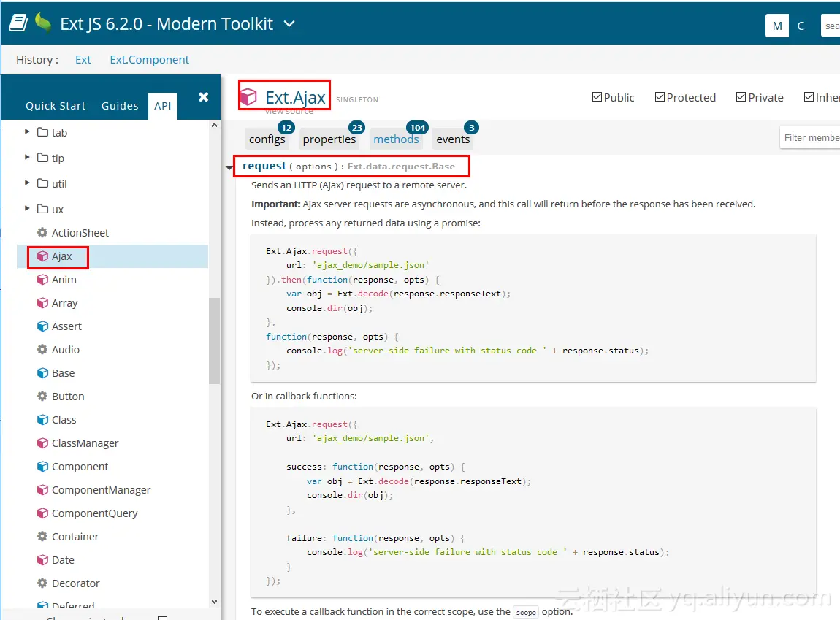Open ActionSheet in the API tree
This screenshot has height=620, width=840.
pyautogui.click(x=80, y=233)
